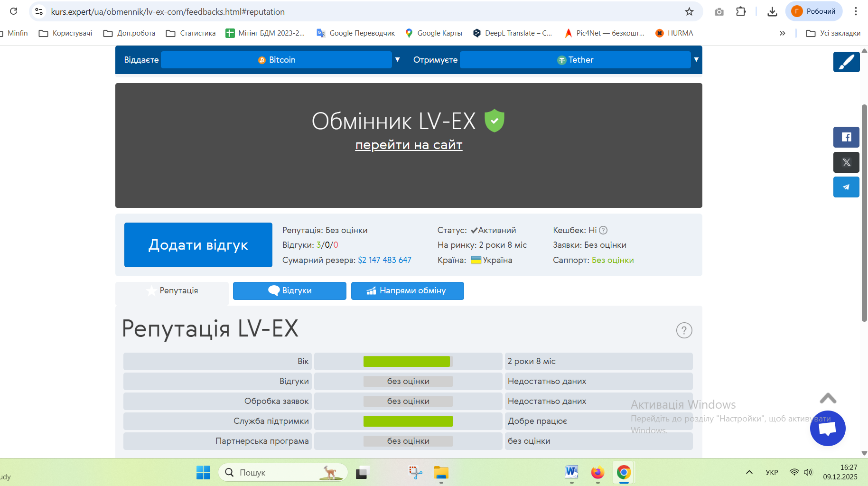Click the green positive reviews count 3
This screenshot has width=868, height=486.
(318, 245)
